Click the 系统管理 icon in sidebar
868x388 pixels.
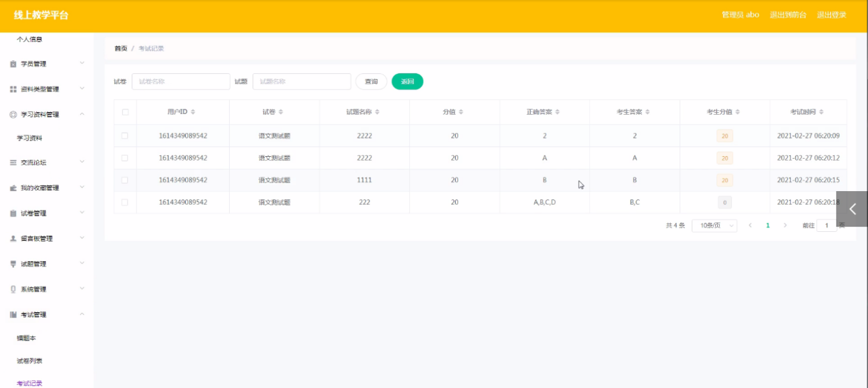tap(13, 289)
